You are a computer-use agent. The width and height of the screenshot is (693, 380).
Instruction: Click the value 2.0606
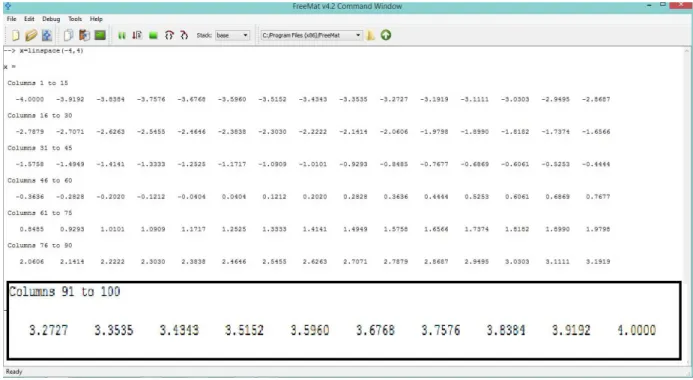pyautogui.click(x=32, y=262)
